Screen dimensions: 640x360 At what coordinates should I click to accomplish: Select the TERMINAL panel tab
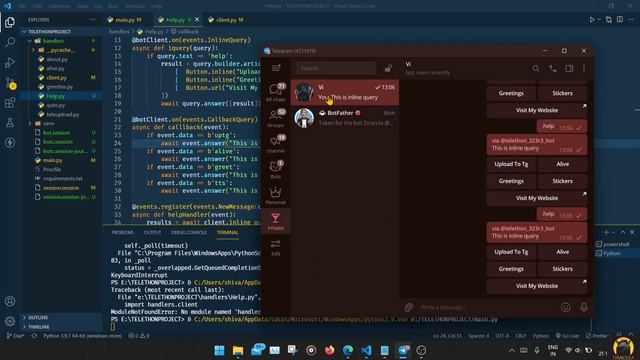coord(227,232)
